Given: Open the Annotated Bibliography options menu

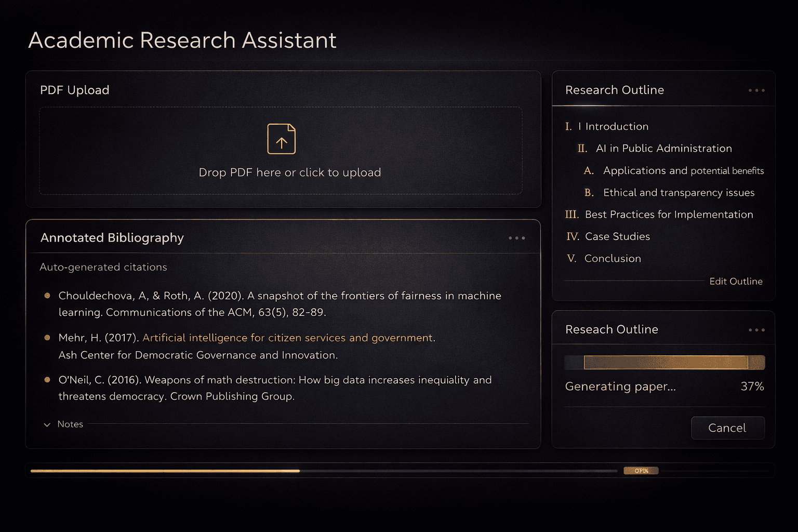Looking at the screenshot, I should tap(517, 238).
